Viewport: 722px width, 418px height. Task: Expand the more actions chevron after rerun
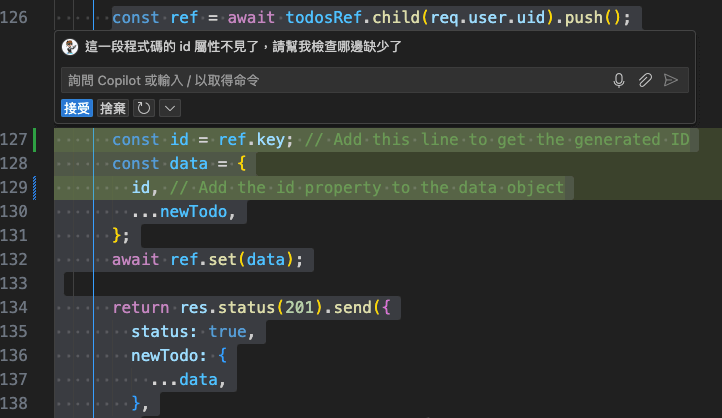[169, 108]
